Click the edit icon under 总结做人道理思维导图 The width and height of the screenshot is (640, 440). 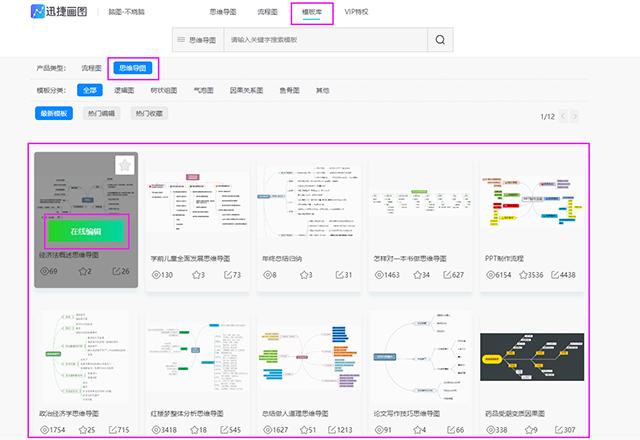coord(332,430)
